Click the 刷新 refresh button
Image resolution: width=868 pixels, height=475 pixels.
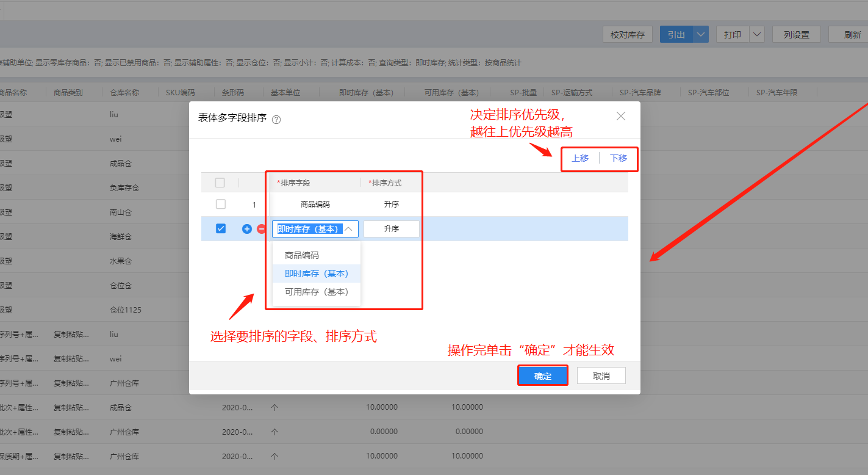(x=852, y=35)
